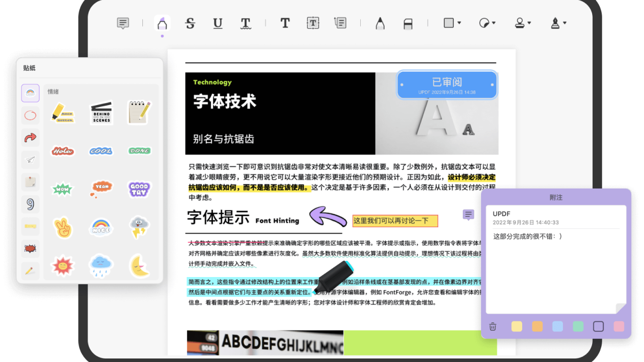Open the Signature dropdown

pos(557,23)
